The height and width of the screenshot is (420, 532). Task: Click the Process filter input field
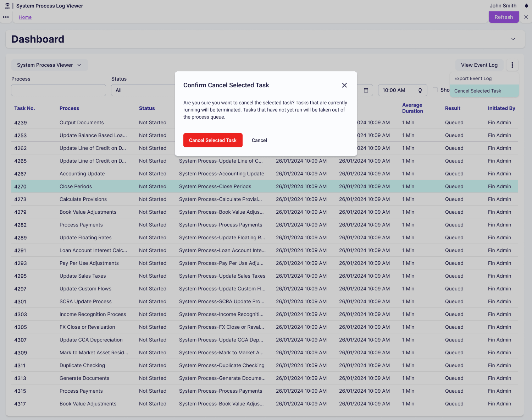[x=59, y=90]
